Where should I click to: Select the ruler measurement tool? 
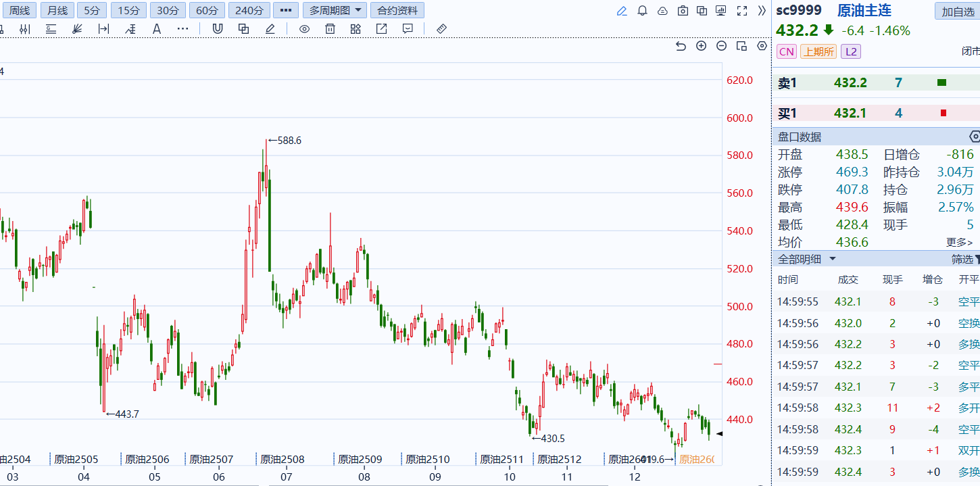(x=442, y=28)
